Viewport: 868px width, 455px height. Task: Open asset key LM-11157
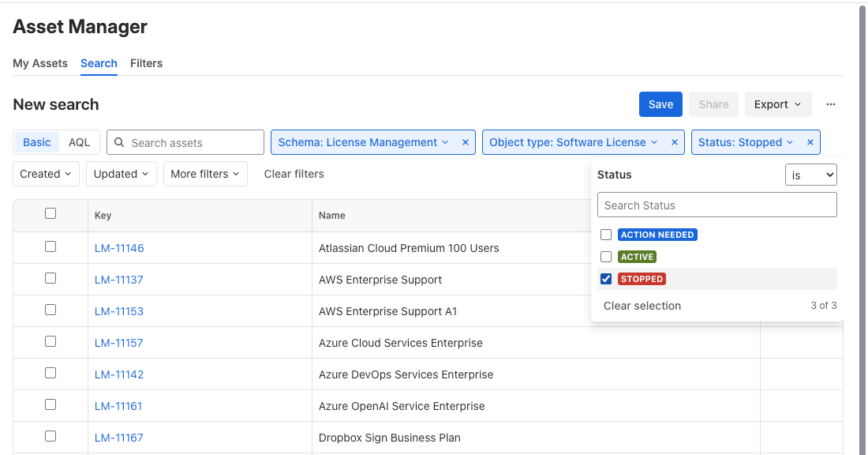pyautogui.click(x=118, y=343)
